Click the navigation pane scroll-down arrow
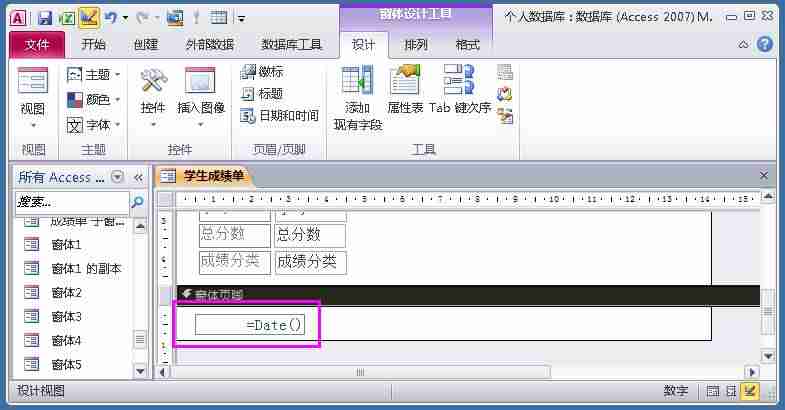 click(140, 371)
